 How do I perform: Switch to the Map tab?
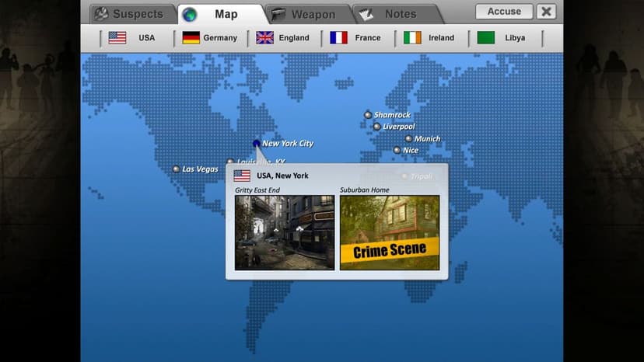pyautogui.click(x=223, y=14)
